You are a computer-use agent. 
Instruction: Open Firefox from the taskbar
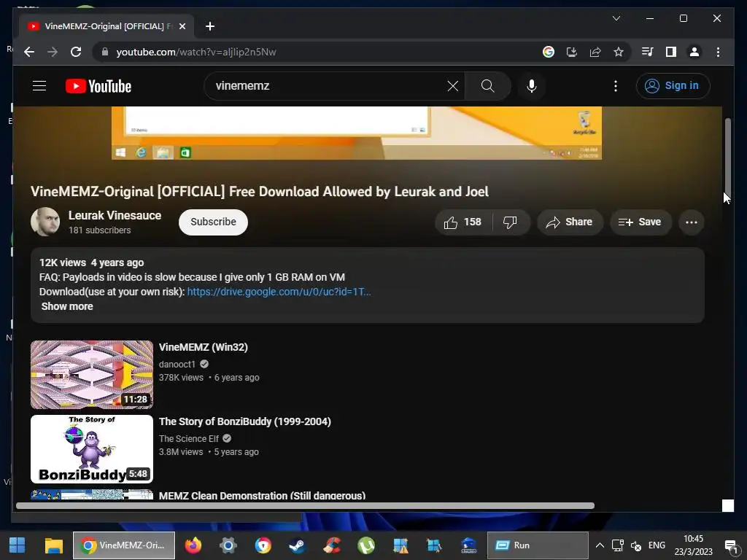click(x=193, y=545)
